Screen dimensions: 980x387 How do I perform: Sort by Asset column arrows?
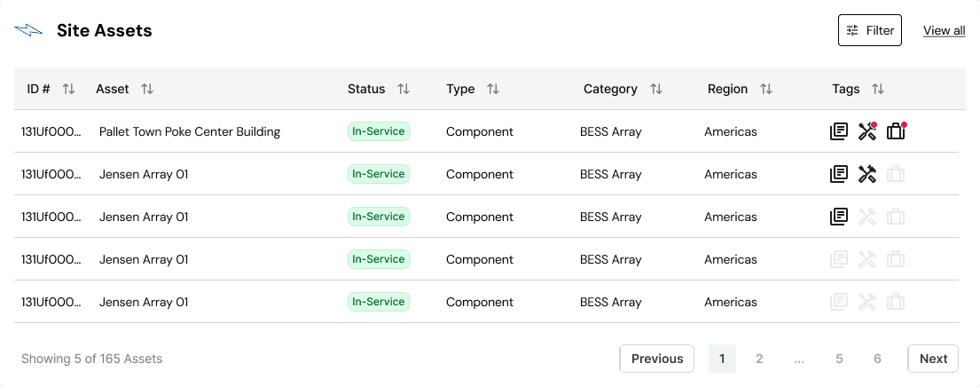pos(147,89)
